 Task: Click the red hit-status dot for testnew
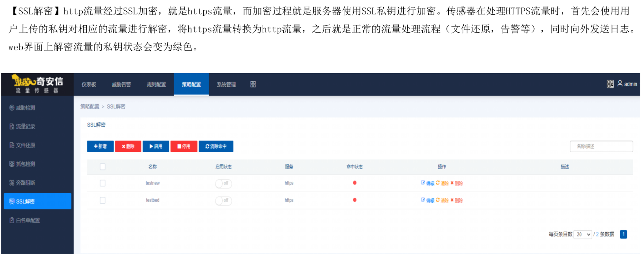click(354, 183)
